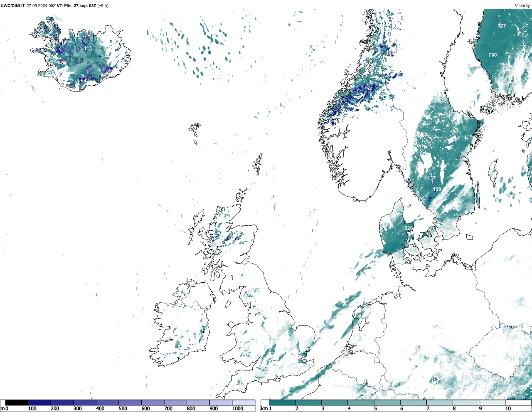
Task: Click the '5' tick label on km scale
Action: click(x=375, y=409)
